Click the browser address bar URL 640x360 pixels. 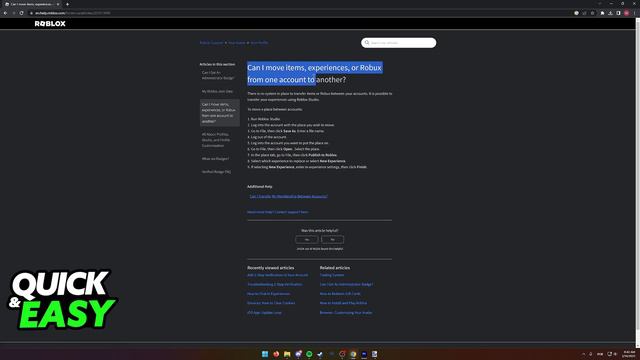(x=73, y=13)
